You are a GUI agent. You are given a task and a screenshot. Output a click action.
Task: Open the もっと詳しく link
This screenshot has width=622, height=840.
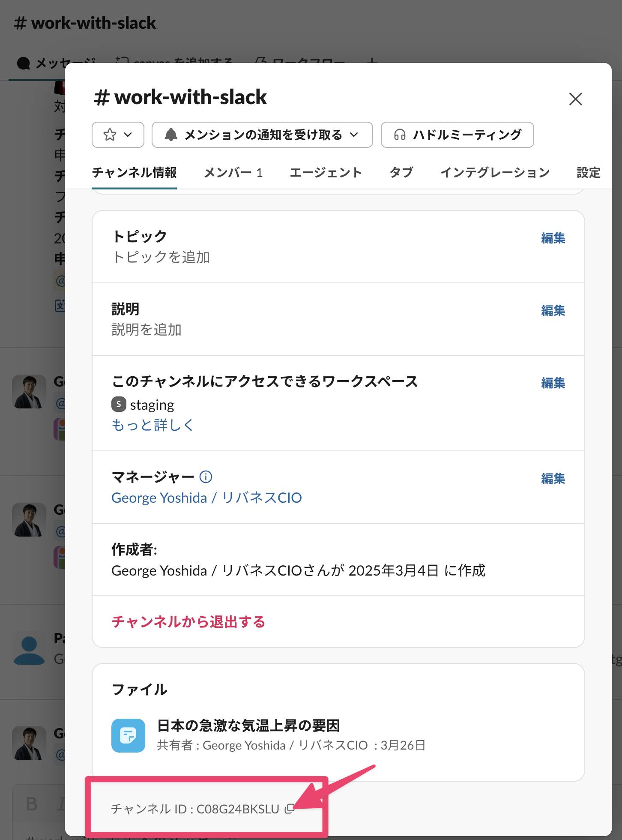coord(153,425)
